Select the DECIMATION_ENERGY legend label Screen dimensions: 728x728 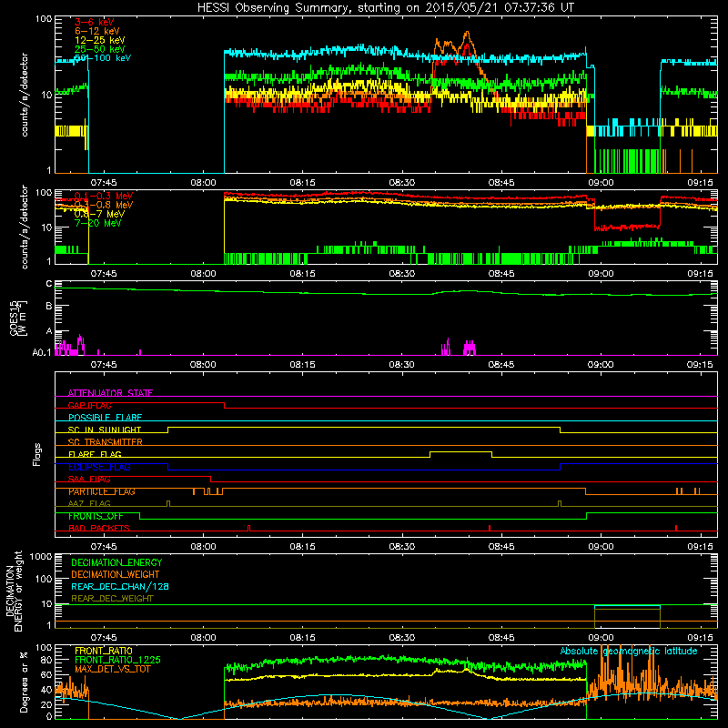(x=116, y=562)
